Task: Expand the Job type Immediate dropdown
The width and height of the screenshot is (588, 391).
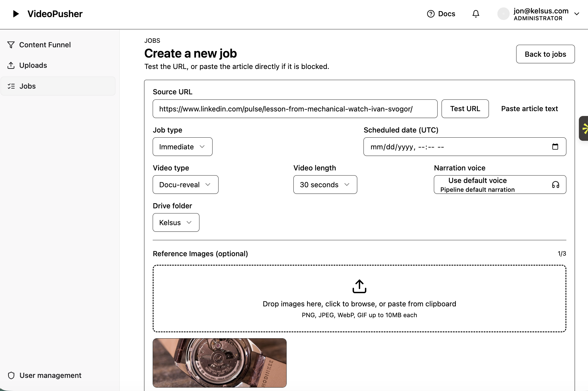Action: click(182, 147)
